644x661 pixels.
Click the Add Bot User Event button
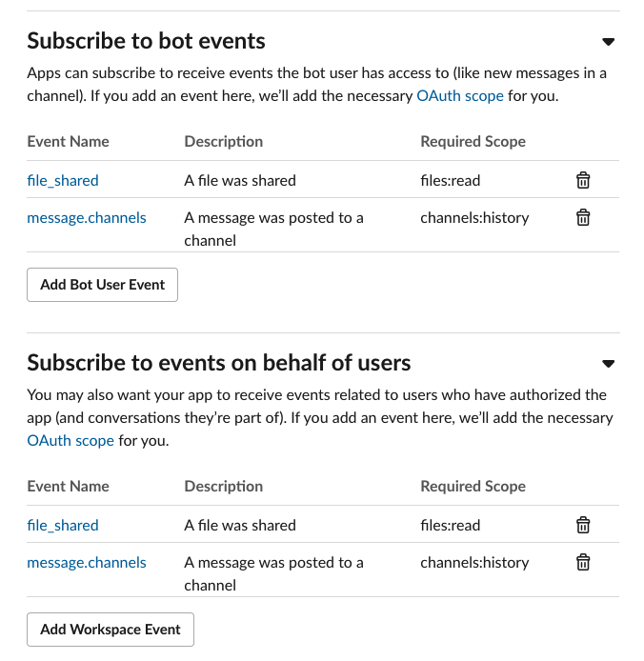coord(103,285)
